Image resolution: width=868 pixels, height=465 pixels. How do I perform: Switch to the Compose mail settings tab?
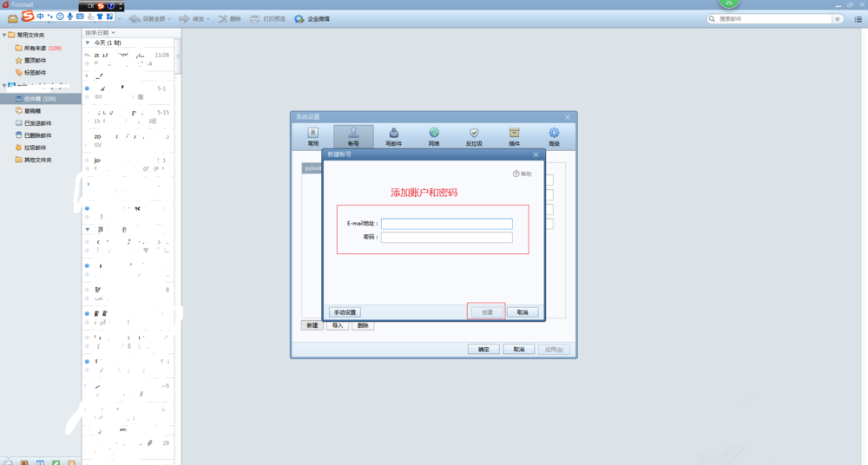coord(393,136)
